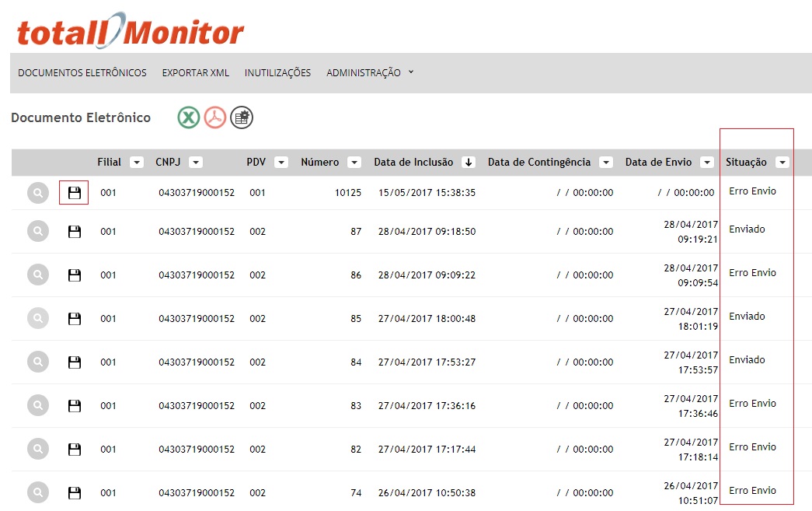Toggle sort arrow on Data de Inclusão

pos(469,163)
